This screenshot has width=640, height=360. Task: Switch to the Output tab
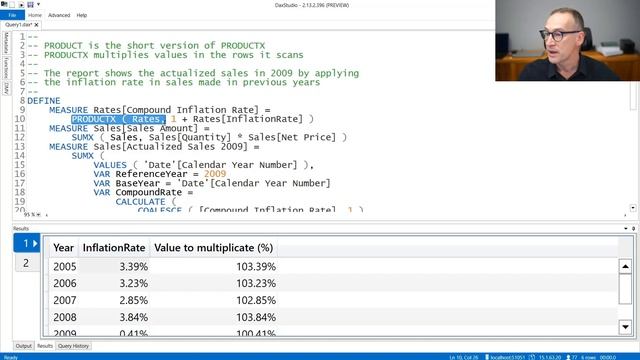23,346
